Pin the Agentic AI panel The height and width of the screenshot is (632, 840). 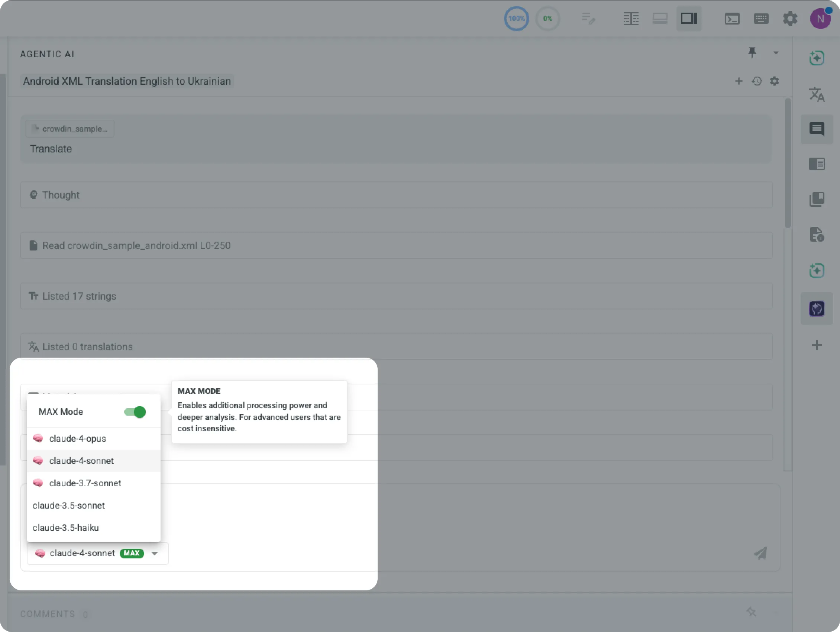pos(752,52)
